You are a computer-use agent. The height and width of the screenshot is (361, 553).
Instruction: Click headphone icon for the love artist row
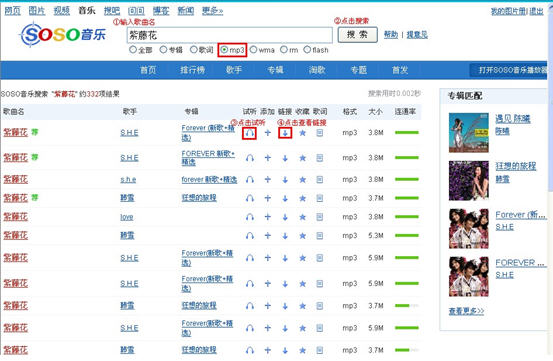(x=250, y=217)
